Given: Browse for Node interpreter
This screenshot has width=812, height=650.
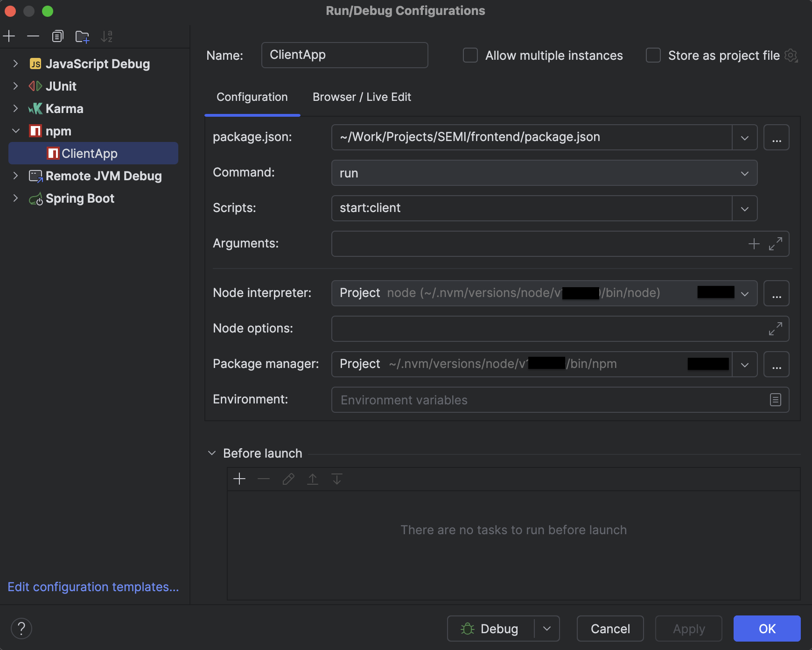Looking at the screenshot, I should (776, 293).
